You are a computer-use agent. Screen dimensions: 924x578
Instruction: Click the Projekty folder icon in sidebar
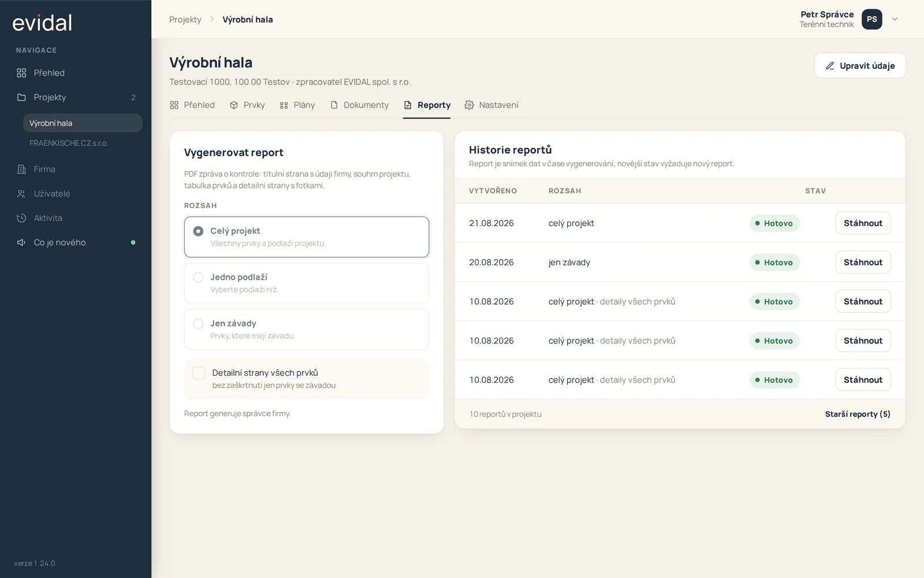pos(21,97)
